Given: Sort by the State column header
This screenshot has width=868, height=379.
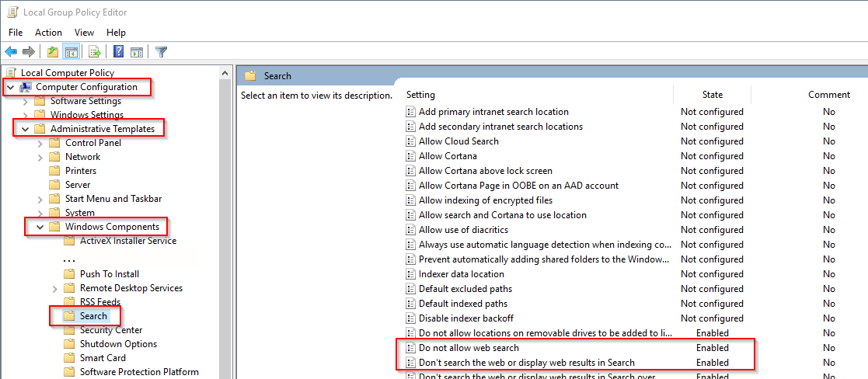Looking at the screenshot, I should [x=713, y=95].
